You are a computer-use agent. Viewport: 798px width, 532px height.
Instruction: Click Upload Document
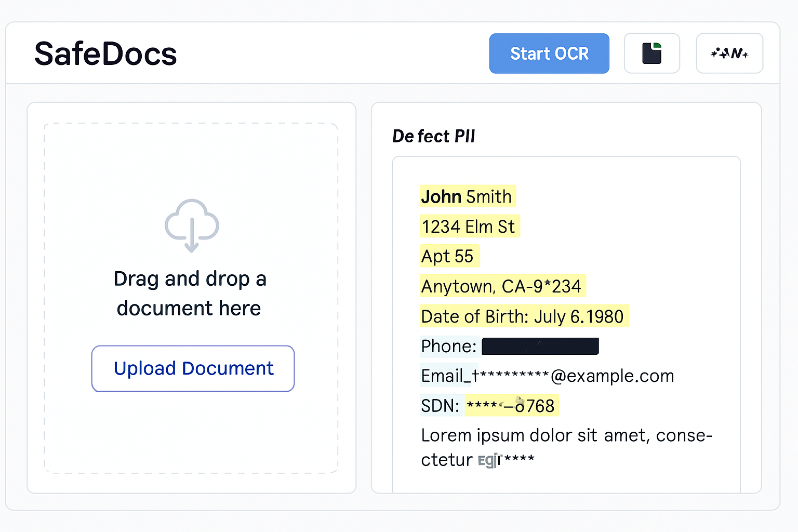[x=193, y=368]
